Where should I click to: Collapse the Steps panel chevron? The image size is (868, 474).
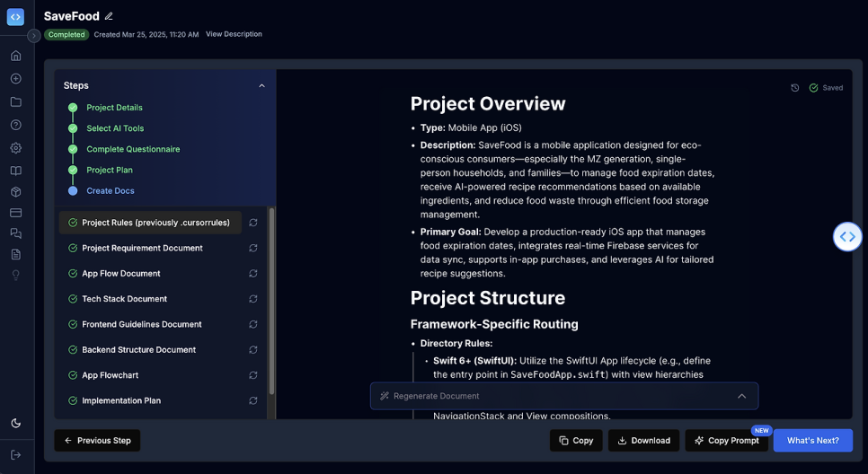tap(261, 85)
